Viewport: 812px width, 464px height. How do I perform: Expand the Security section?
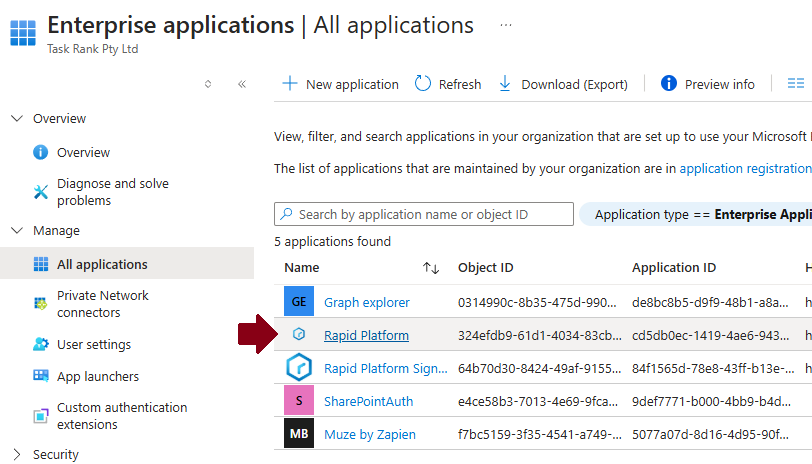16,454
